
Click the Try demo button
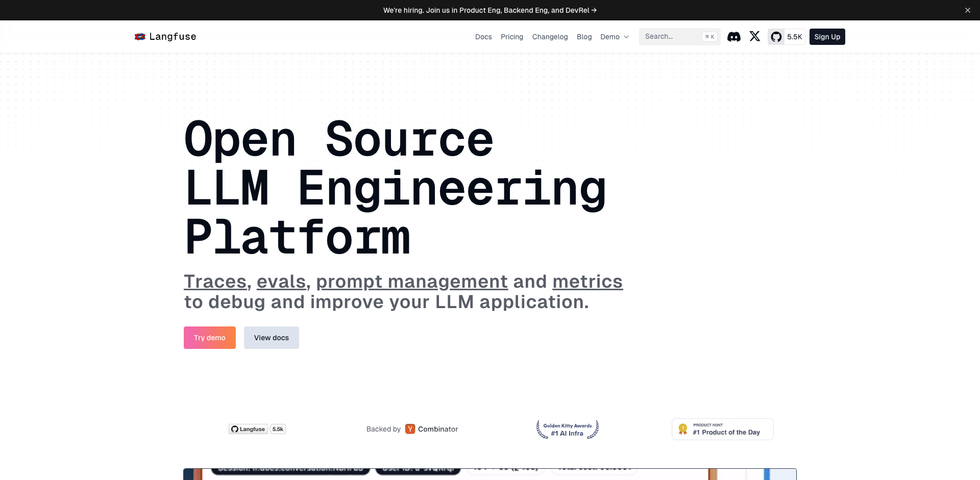tap(210, 338)
